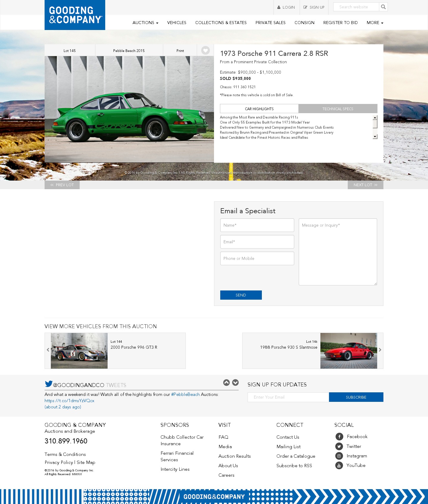This screenshot has height=504, width=428.
Task: Click the Sign Up link
Action: (x=314, y=7)
